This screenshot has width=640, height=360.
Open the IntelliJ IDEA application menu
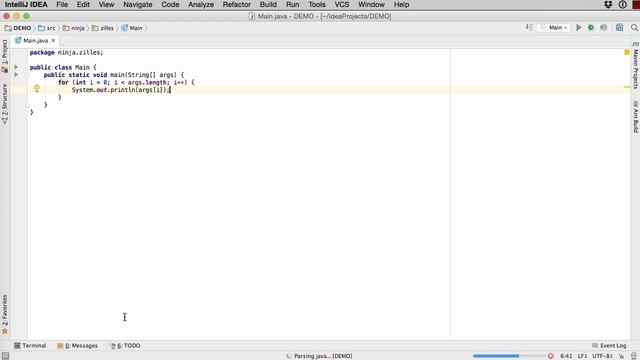pos(26,4)
